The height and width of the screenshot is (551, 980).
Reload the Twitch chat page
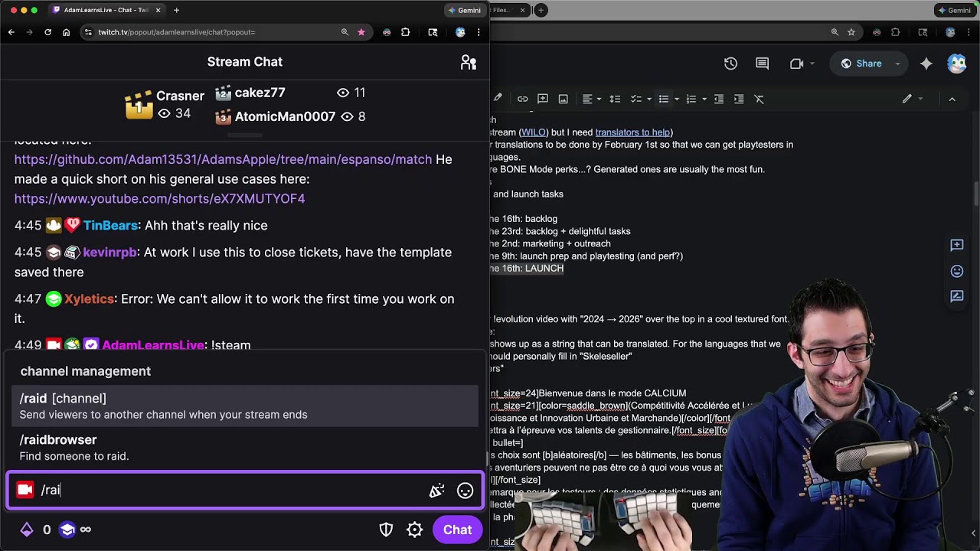tap(47, 32)
